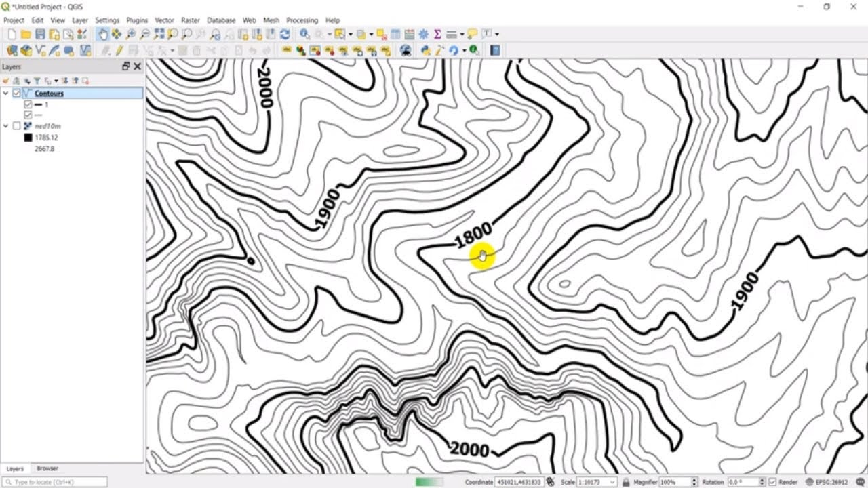Open the Attribute Table

coord(395,34)
